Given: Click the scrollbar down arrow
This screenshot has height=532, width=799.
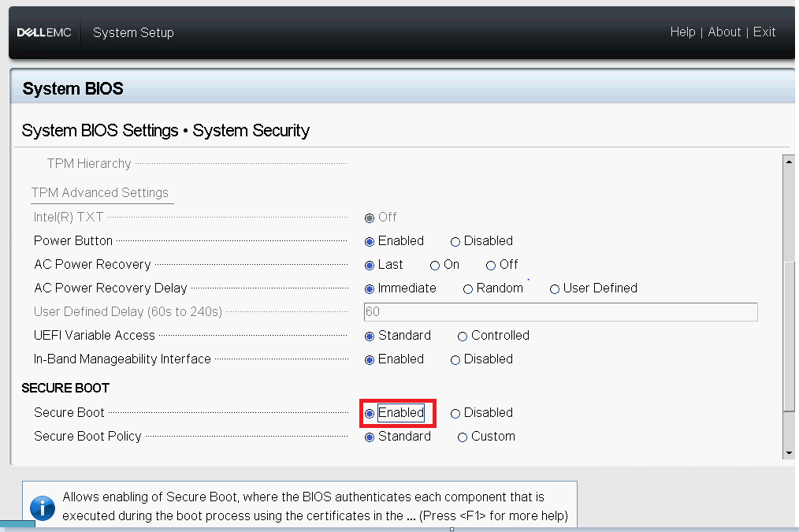Looking at the screenshot, I should coord(789,452).
